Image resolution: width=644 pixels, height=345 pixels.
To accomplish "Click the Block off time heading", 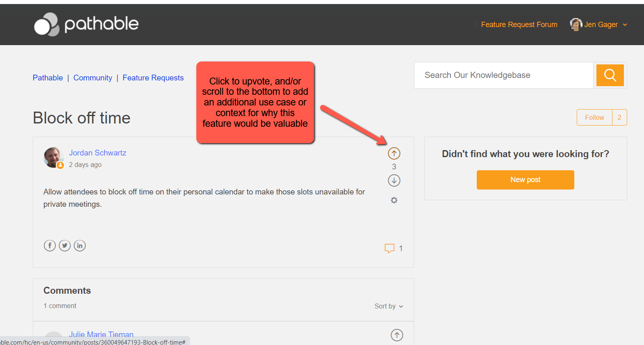I will [x=82, y=118].
